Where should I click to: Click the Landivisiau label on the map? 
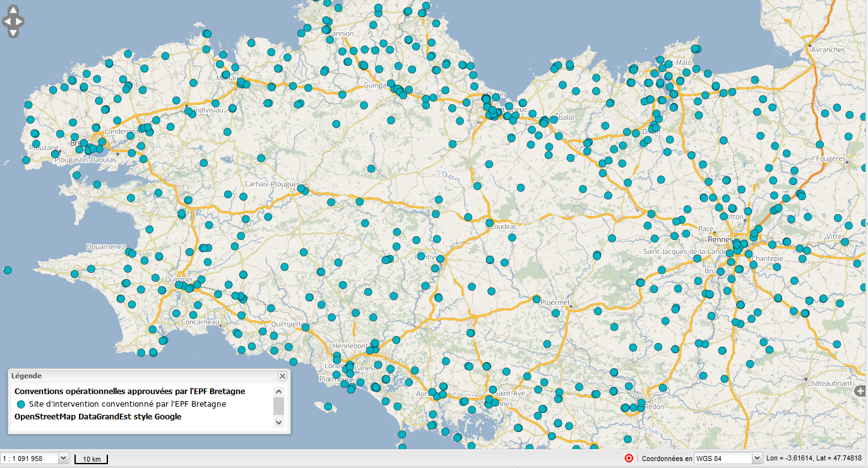[205, 109]
